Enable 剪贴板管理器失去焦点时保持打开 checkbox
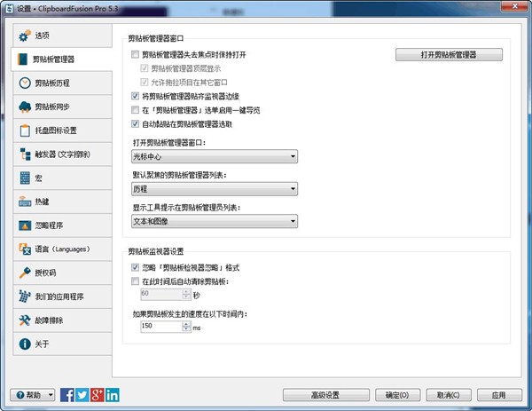 pyautogui.click(x=135, y=54)
